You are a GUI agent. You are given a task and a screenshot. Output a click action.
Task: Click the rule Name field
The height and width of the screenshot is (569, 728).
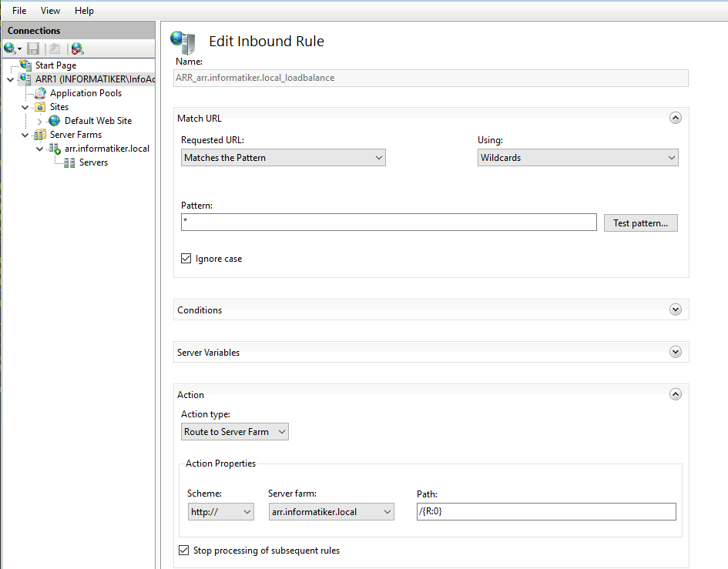click(431, 78)
